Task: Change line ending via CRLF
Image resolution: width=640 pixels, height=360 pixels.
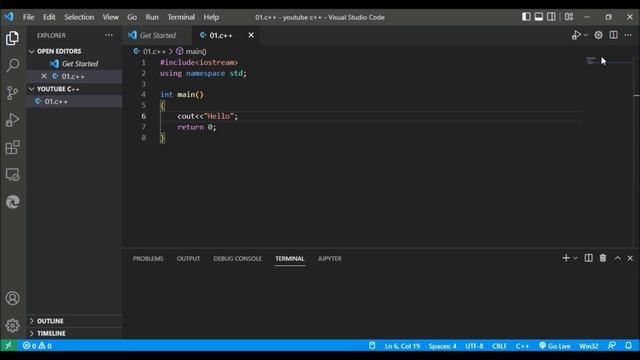Action: click(500, 346)
